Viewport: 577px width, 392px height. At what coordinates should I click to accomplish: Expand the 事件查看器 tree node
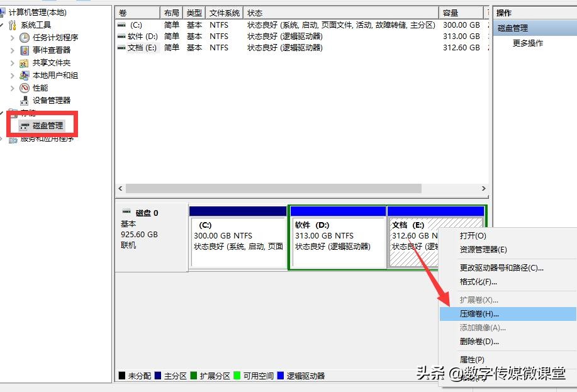(x=11, y=50)
